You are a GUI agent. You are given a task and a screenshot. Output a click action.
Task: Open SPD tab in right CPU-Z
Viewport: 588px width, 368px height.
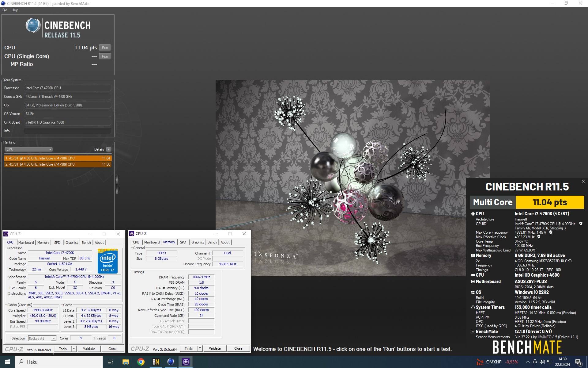[x=183, y=242]
